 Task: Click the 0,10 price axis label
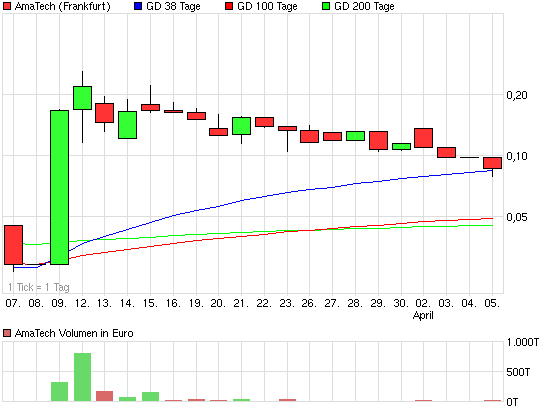pos(517,156)
